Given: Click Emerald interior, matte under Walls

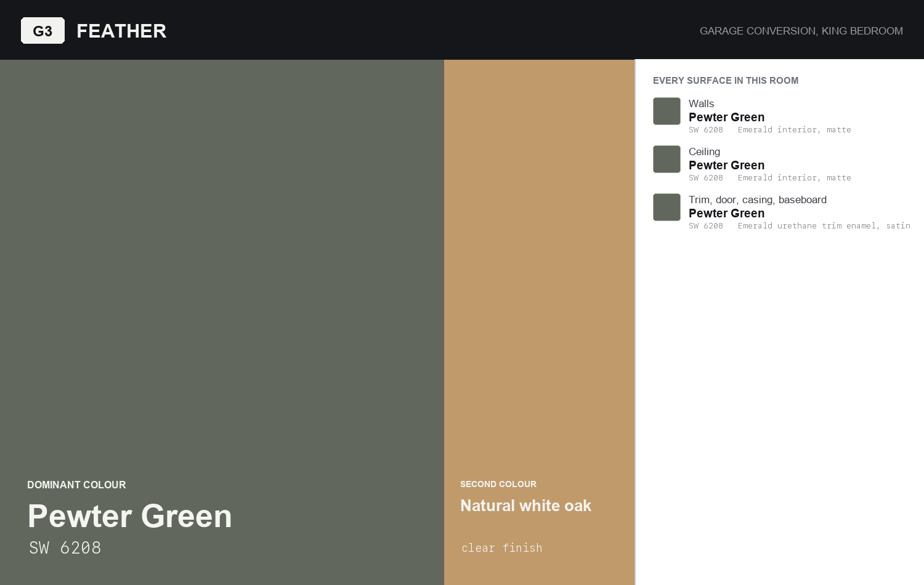Looking at the screenshot, I should [x=795, y=130].
